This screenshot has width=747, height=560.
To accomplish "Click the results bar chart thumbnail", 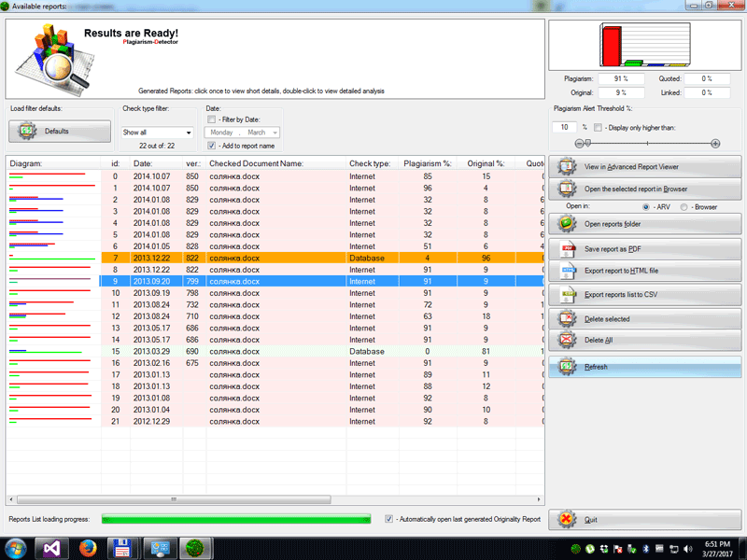I will click(644, 44).
